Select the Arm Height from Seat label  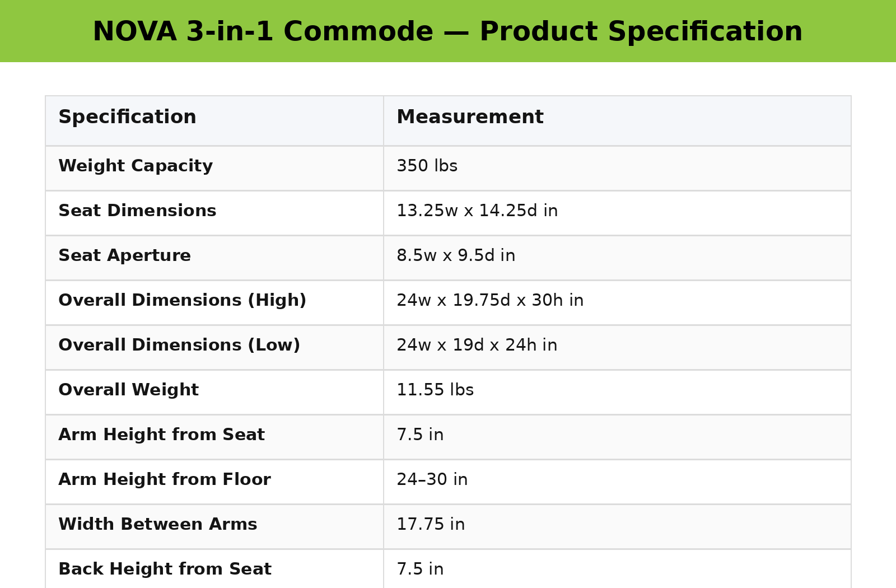tap(161, 435)
